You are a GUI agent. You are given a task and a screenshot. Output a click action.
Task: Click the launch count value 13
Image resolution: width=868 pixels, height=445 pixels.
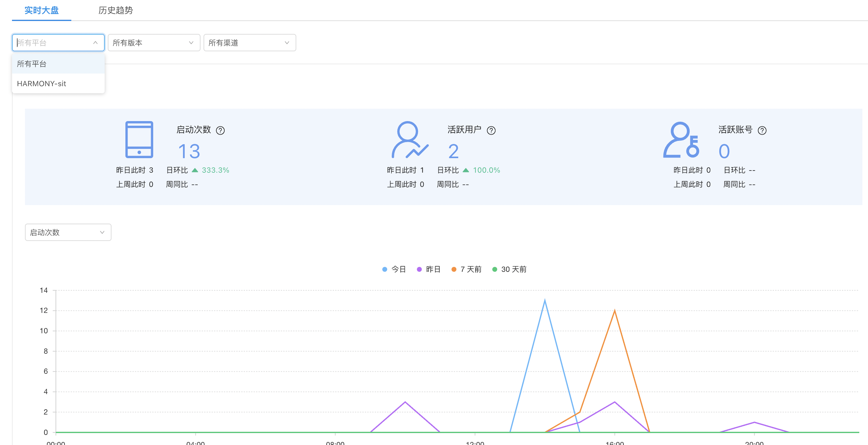(x=189, y=151)
